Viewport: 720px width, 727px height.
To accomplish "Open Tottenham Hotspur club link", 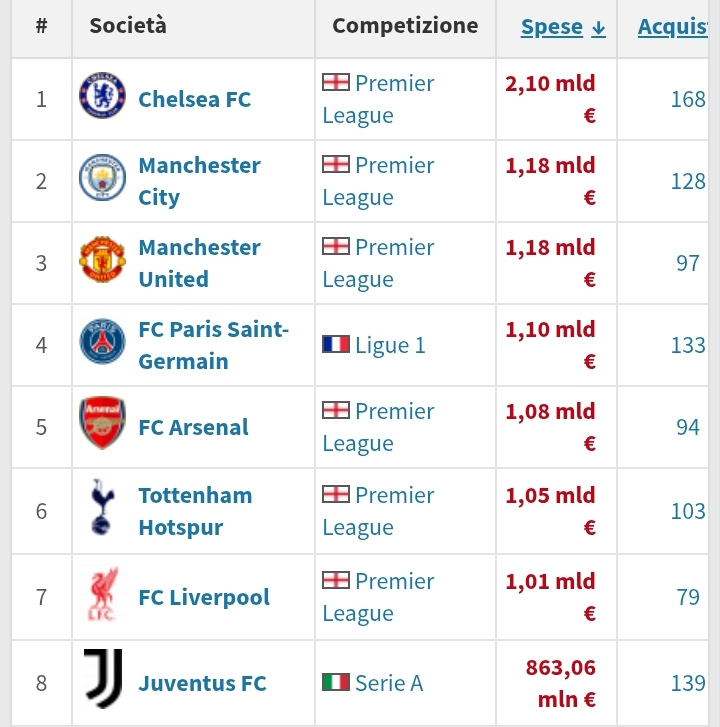I will point(194,511).
